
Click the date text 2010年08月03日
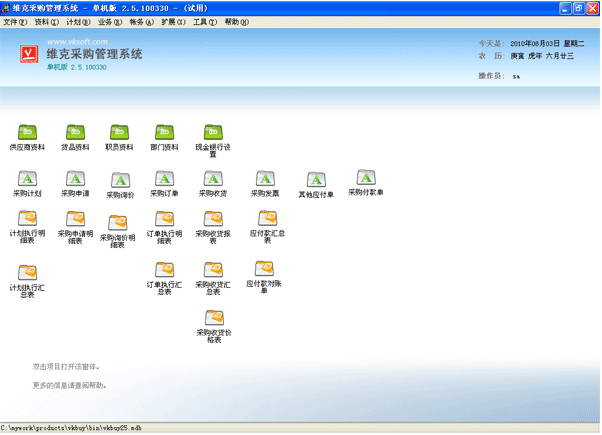tap(535, 44)
